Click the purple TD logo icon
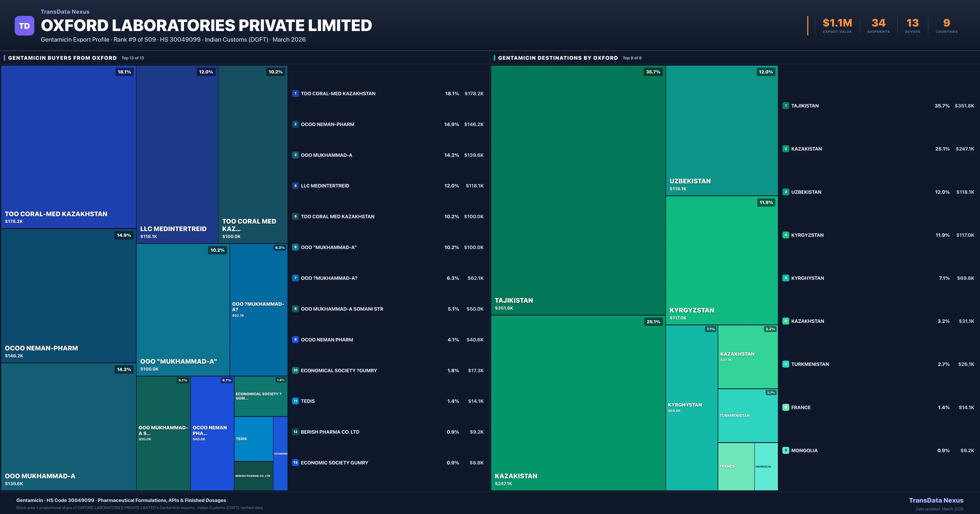This screenshot has height=514, width=980. pyautogui.click(x=24, y=26)
